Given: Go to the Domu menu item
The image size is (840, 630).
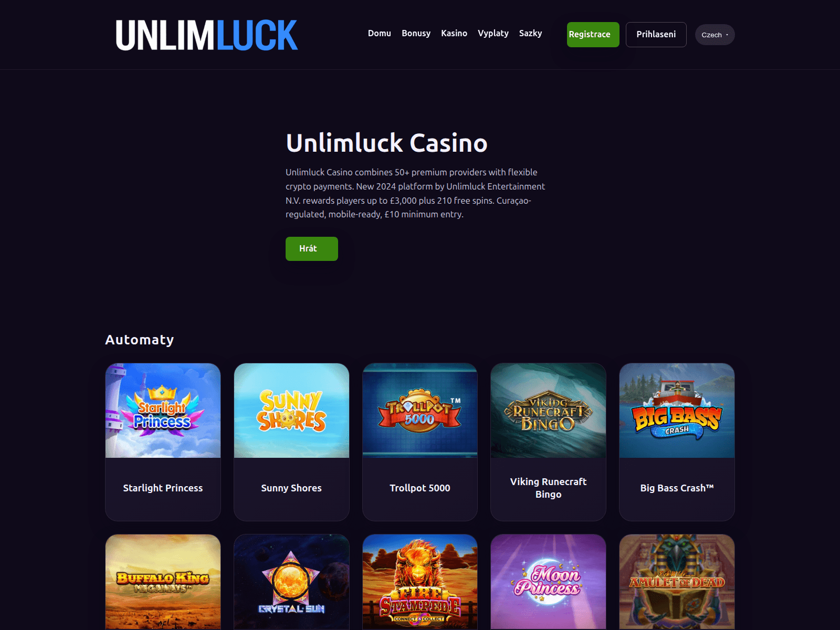Looking at the screenshot, I should click(379, 33).
